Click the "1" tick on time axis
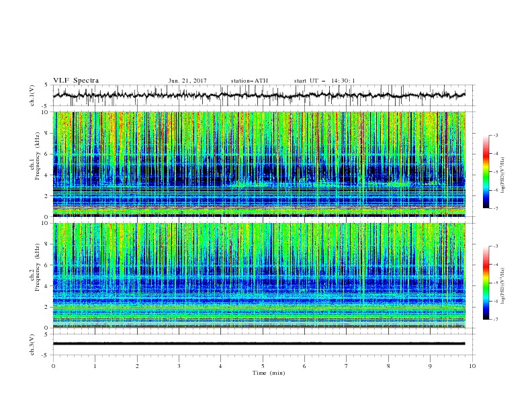Viewport: 532px width, 411px height. [95, 366]
